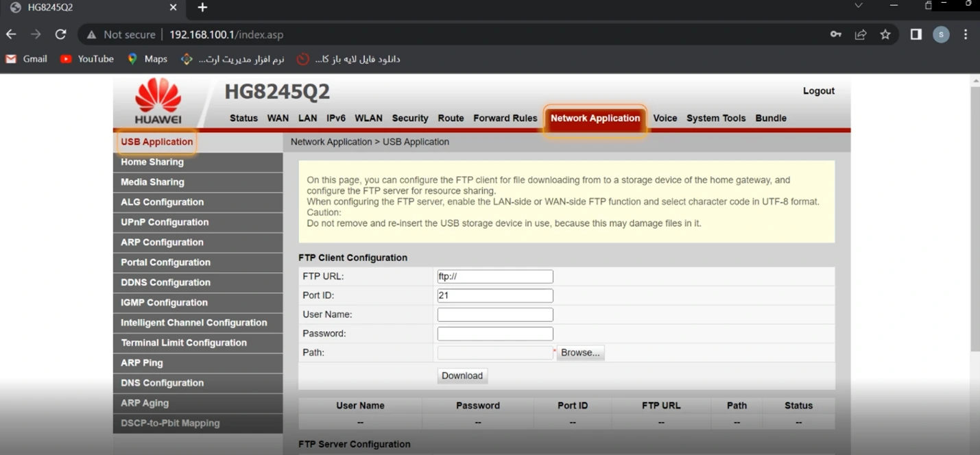Image resolution: width=980 pixels, height=455 pixels.
Task: Open the System Tools tab
Action: [x=716, y=118]
